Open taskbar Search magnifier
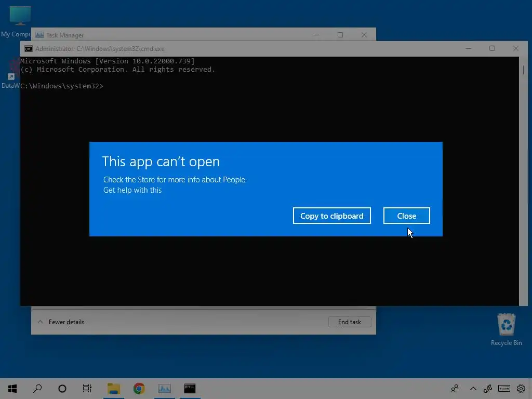The height and width of the screenshot is (399, 532). coord(37,389)
